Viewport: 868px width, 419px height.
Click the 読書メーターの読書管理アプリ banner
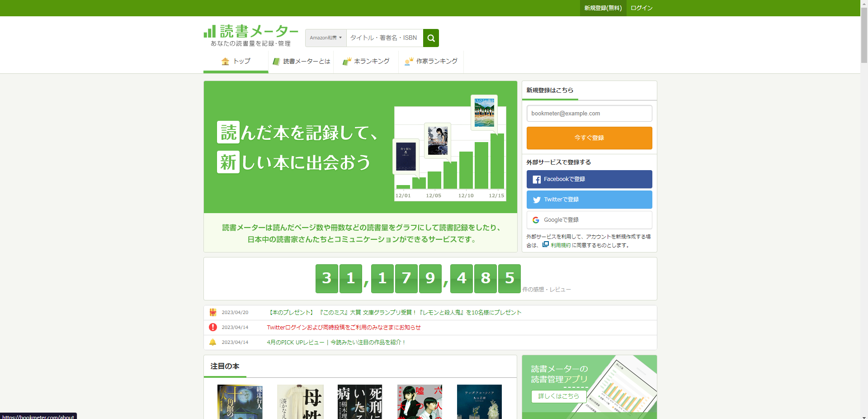click(589, 387)
